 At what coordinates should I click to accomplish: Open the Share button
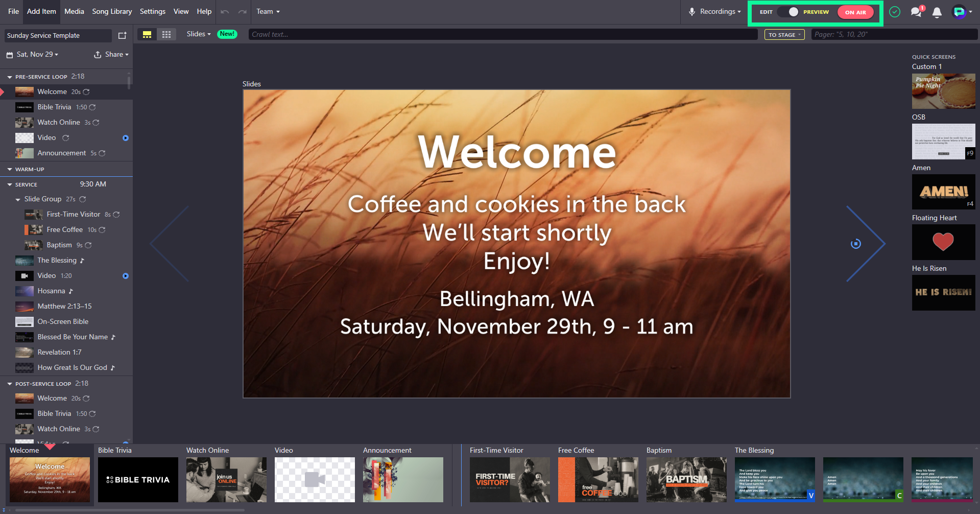coord(111,55)
